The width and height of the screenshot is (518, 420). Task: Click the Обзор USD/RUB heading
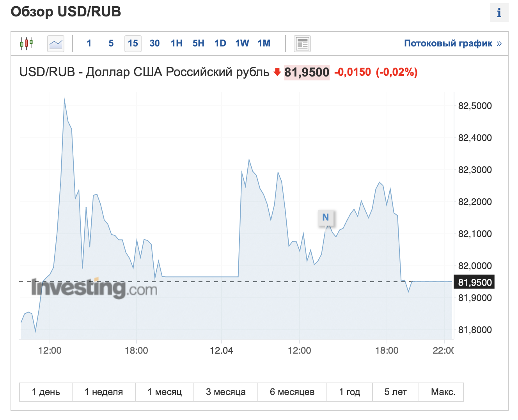pyautogui.click(x=66, y=12)
